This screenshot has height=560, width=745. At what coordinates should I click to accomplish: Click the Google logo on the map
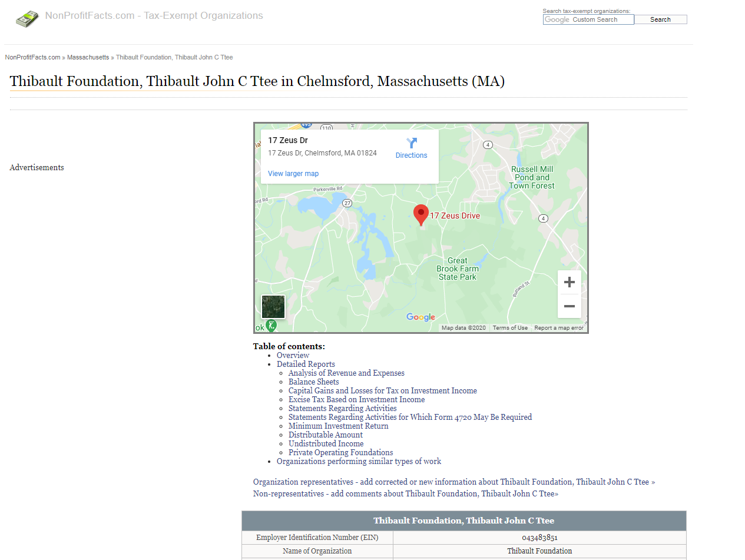pos(420,317)
